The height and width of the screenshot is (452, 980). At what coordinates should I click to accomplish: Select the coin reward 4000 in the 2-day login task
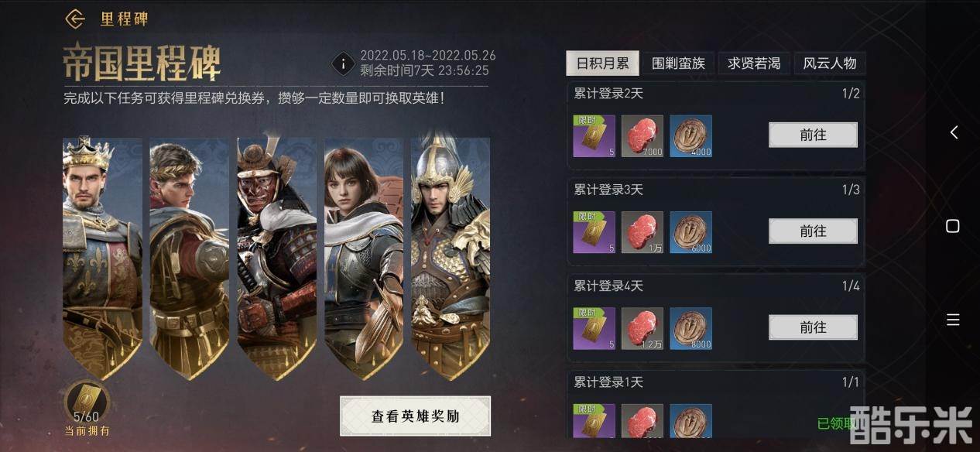(690, 136)
